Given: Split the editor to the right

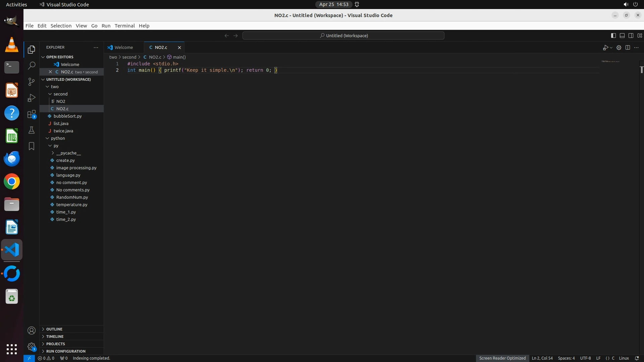Looking at the screenshot, I should pos(628,48).
